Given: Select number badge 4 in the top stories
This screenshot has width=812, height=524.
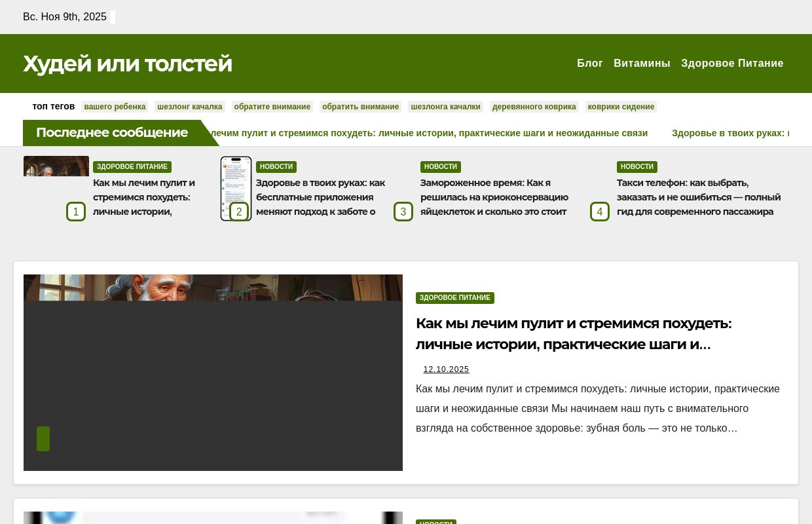Looking at the screenshot, I should tap(600, 212).
